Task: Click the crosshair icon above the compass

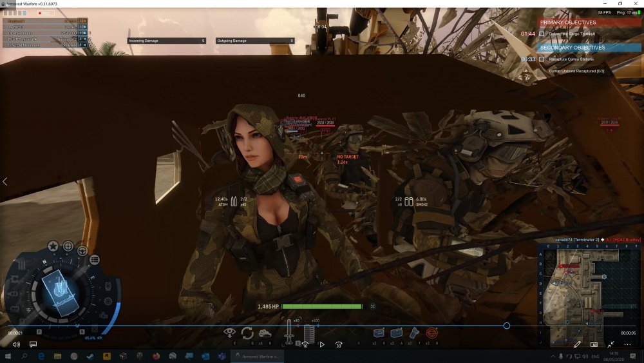Action: tap(68, 246)
